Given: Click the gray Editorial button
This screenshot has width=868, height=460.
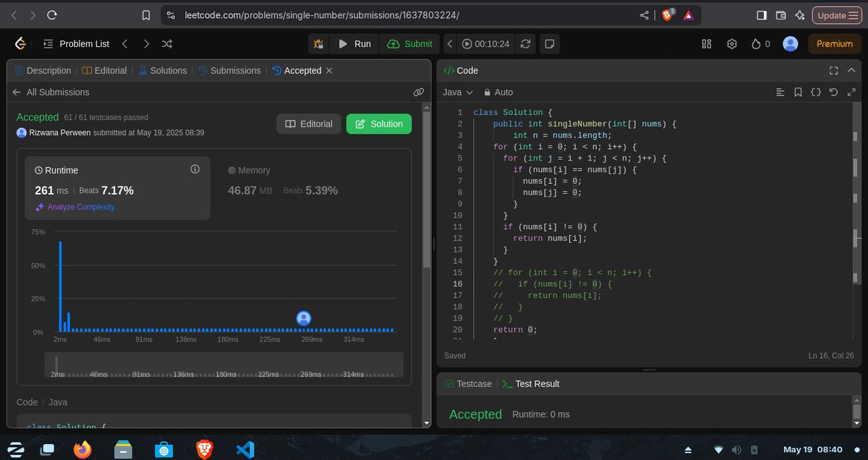Looking at the screenshot, I should 309,124.
